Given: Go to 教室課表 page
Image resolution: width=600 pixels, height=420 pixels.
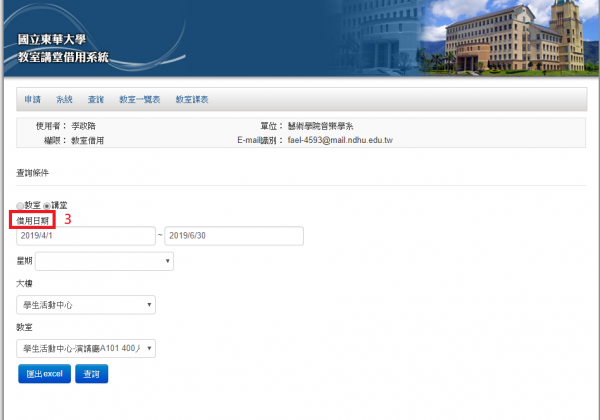Looking at the screenshot, I should (x=192, y=99).
